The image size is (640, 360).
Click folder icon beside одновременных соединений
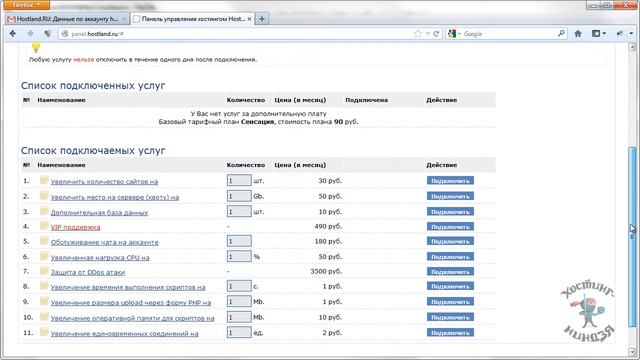[44, 332]
